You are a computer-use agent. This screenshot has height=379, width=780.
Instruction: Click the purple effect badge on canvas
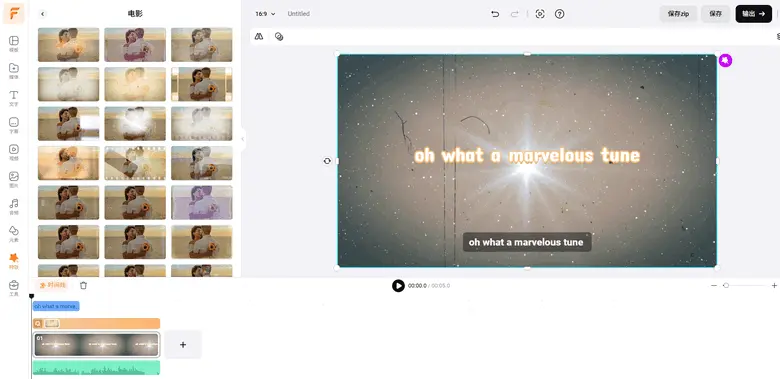pyautogui.click(x=725, y=60)
